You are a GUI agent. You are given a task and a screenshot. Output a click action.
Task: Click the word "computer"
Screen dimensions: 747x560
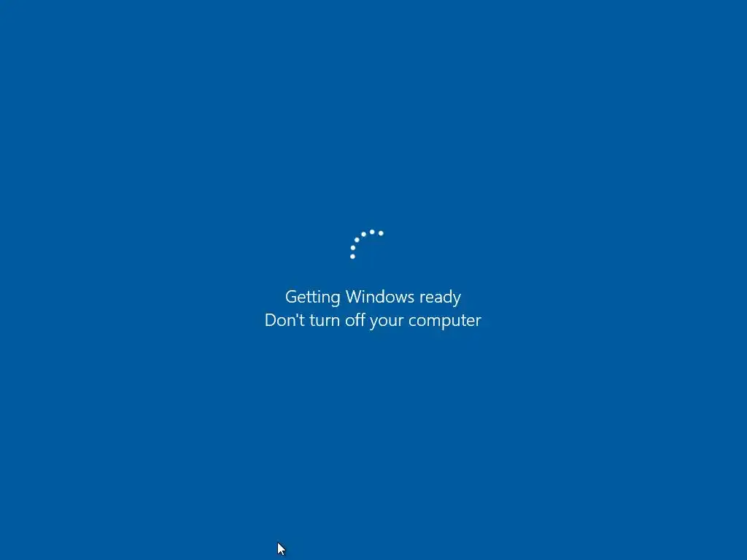click(445, 321)
